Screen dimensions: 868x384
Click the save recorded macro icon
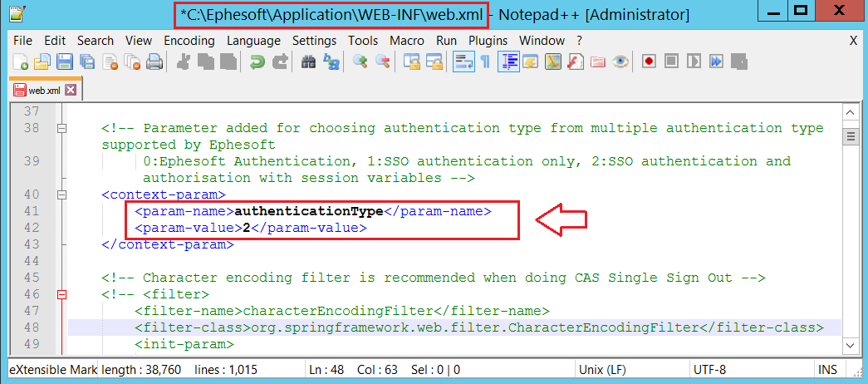pyautogui.click(x=739, y=61)
